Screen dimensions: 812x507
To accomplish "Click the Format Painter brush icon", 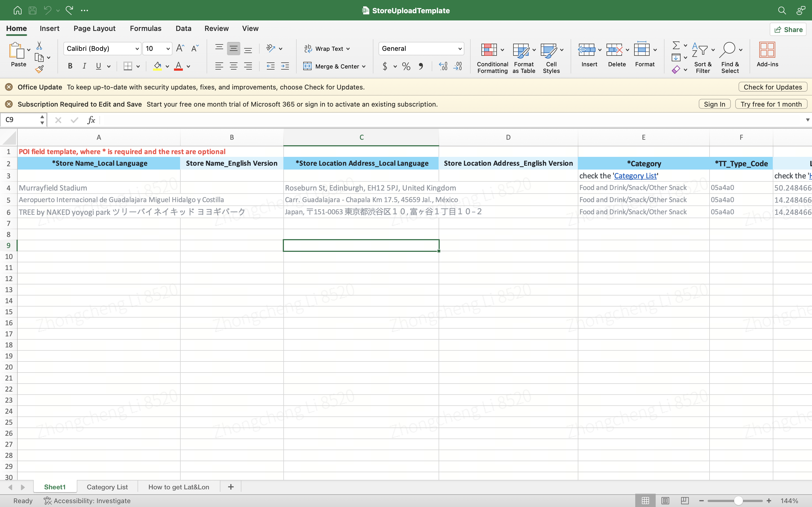I will [x=39, y=69].
